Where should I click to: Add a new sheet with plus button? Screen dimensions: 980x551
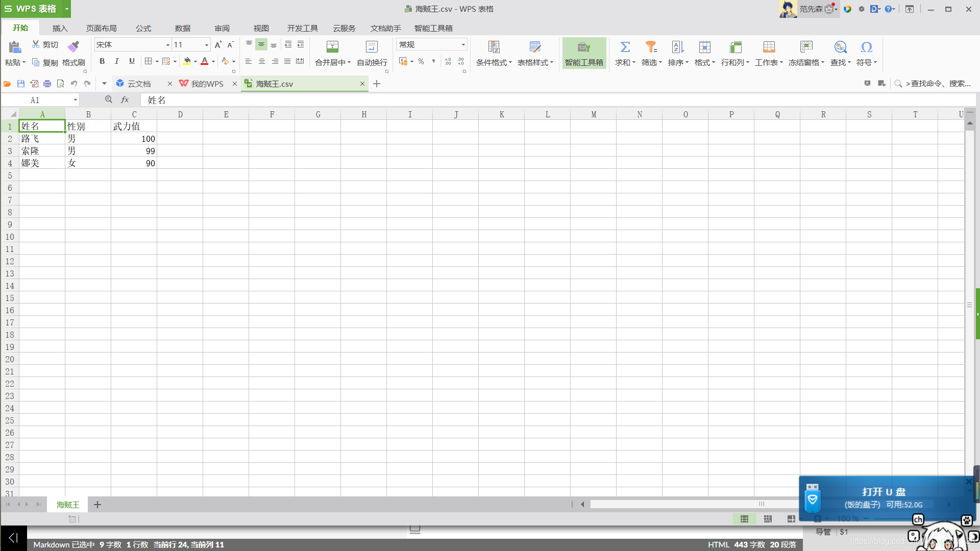pos(97,505)
